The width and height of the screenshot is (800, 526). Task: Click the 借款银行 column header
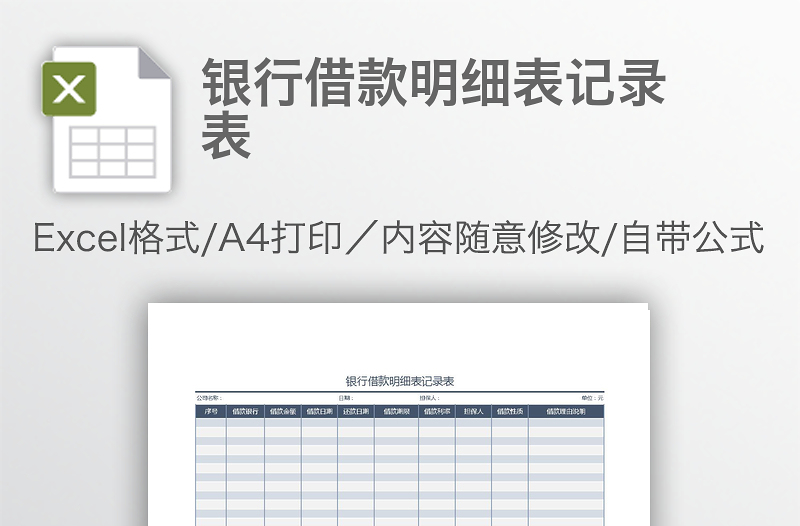click(x=245, y=411)
